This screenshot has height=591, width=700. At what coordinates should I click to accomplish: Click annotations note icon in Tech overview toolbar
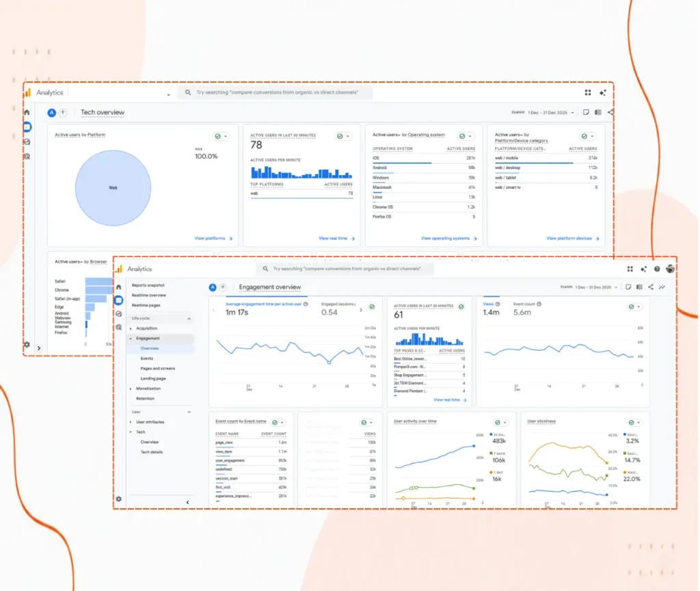(x=586, y=112)
